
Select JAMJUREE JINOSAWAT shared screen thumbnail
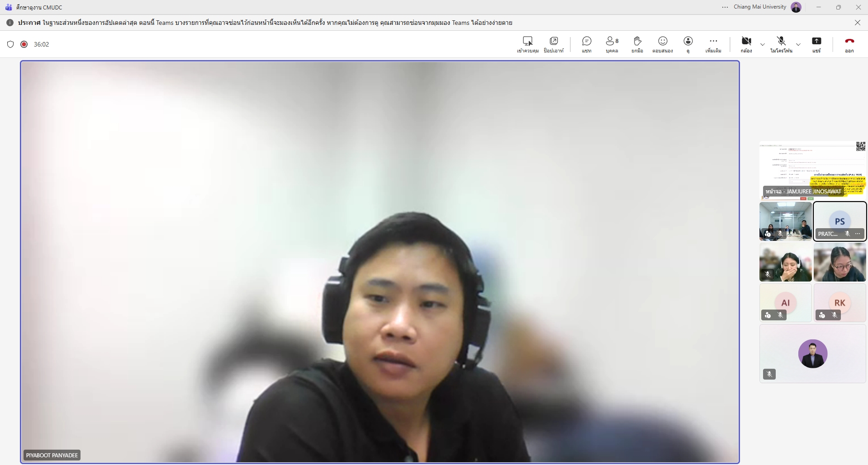pyautogui.click(x=812, y=170)
